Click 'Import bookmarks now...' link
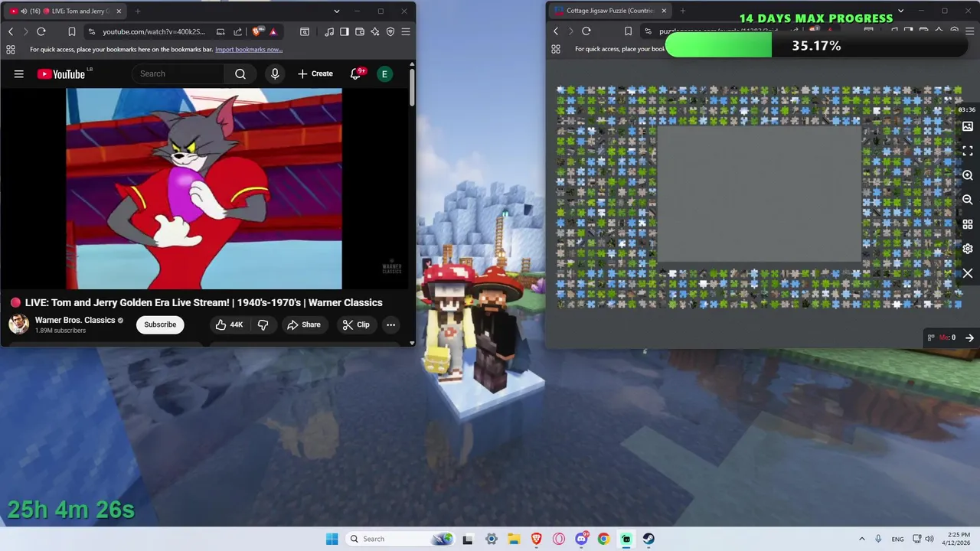This screenshot has height=551, width=980. [249, 50]
